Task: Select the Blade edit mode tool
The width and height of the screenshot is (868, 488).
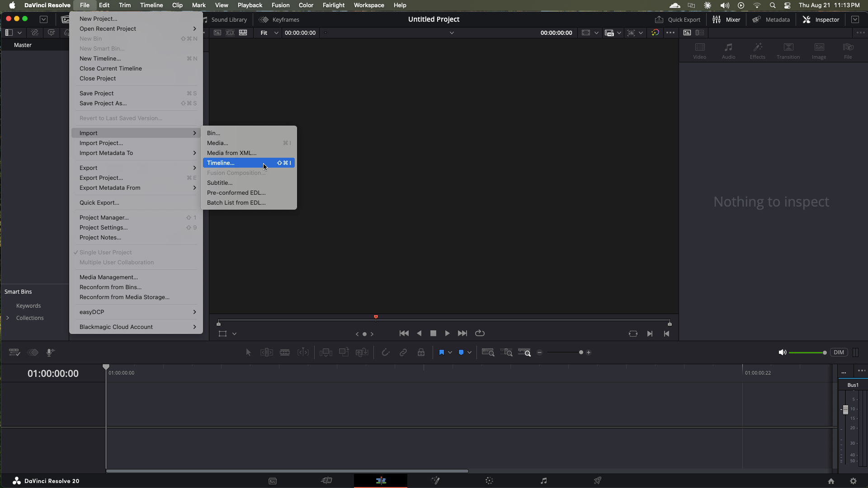Action: click(x=285, y=352)
